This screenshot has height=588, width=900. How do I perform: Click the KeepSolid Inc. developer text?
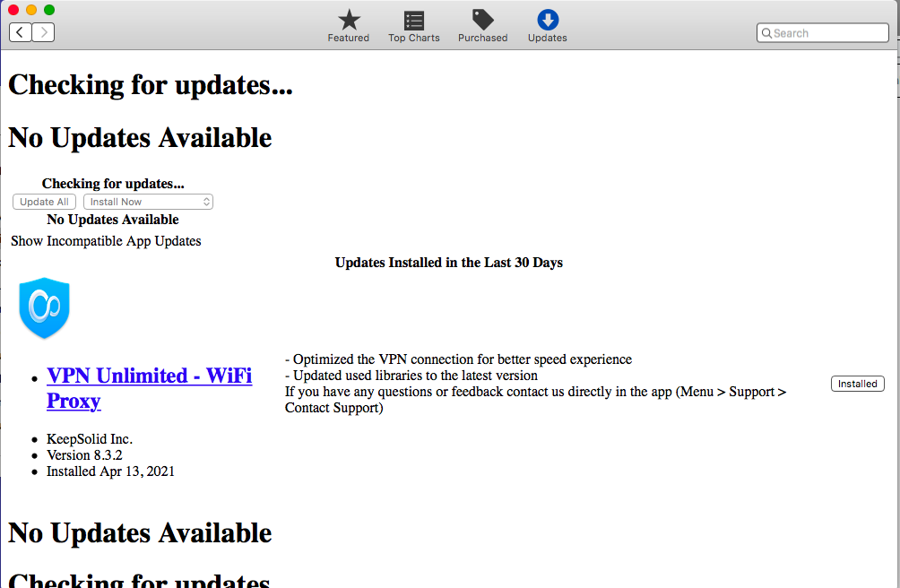[x=90, y=439]
